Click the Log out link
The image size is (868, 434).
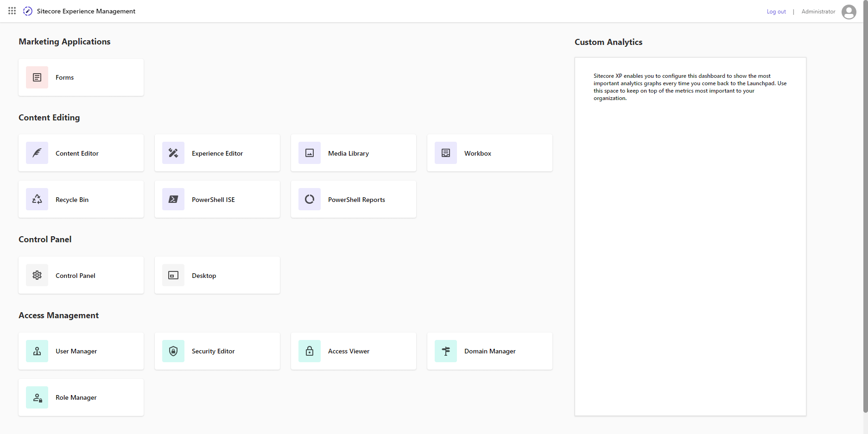coord(776,12)
